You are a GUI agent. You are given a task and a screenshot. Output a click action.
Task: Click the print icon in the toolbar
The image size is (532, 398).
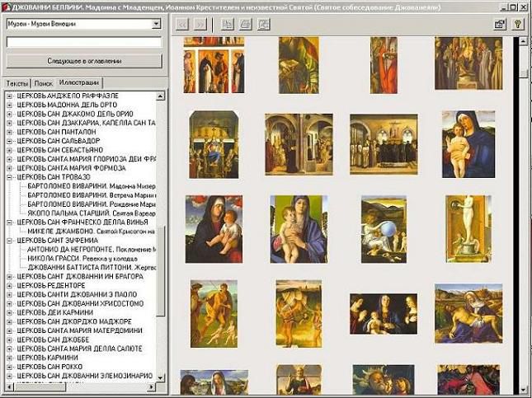coord(246,25)
